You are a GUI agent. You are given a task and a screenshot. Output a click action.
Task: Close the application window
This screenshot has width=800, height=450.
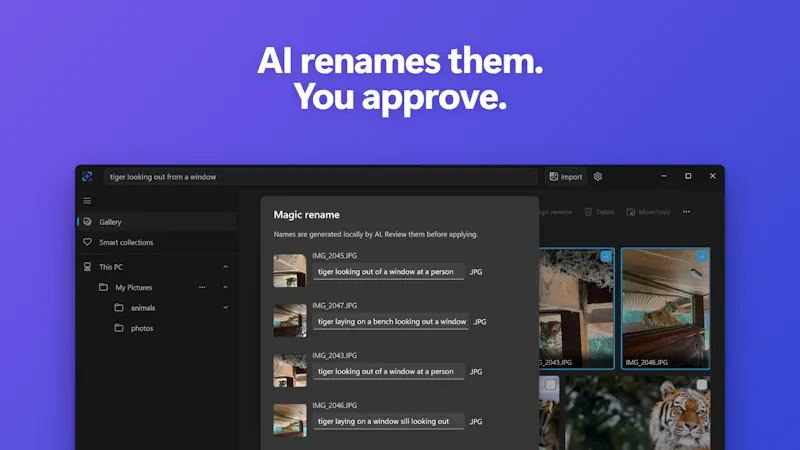[713, 176]
